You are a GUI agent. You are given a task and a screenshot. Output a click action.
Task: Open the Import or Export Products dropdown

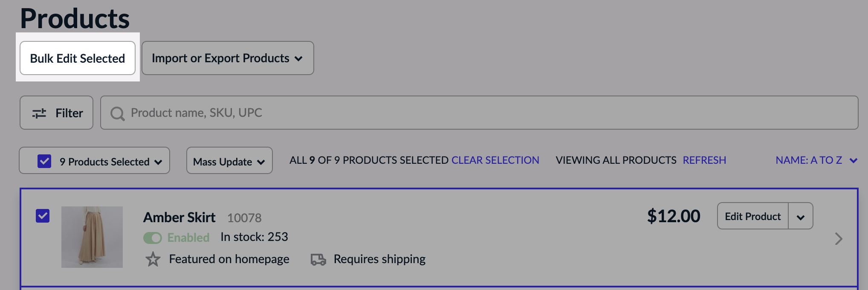coord(227,58)
